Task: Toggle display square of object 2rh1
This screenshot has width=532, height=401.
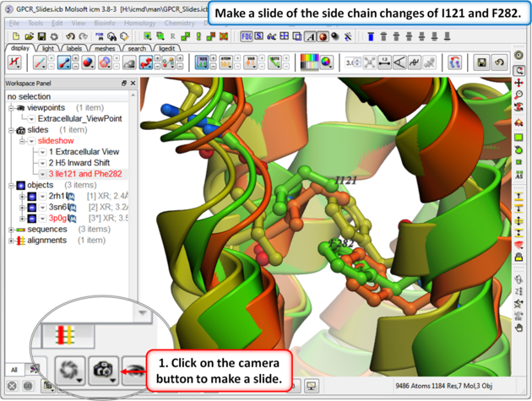Action: point(31,196)
